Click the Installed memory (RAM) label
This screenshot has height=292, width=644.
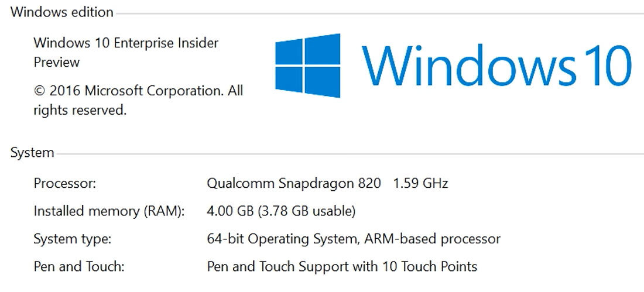click(x=109, y=211)
